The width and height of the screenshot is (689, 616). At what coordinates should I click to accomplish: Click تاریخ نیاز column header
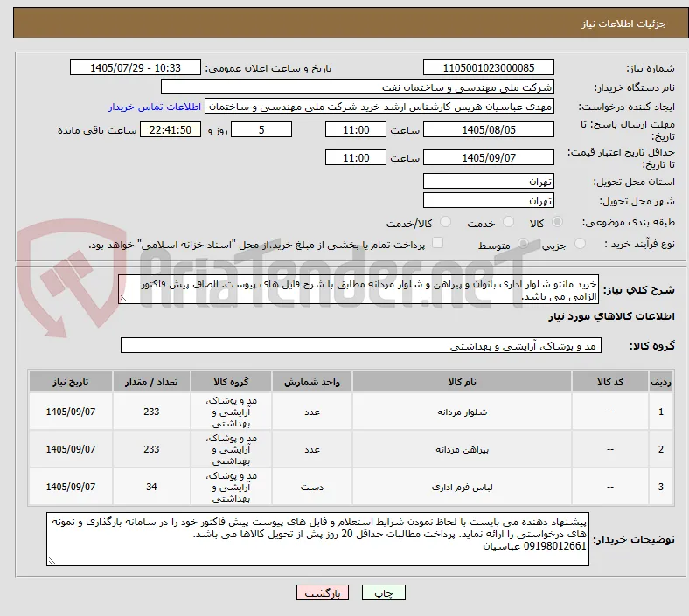click(71, 382)
